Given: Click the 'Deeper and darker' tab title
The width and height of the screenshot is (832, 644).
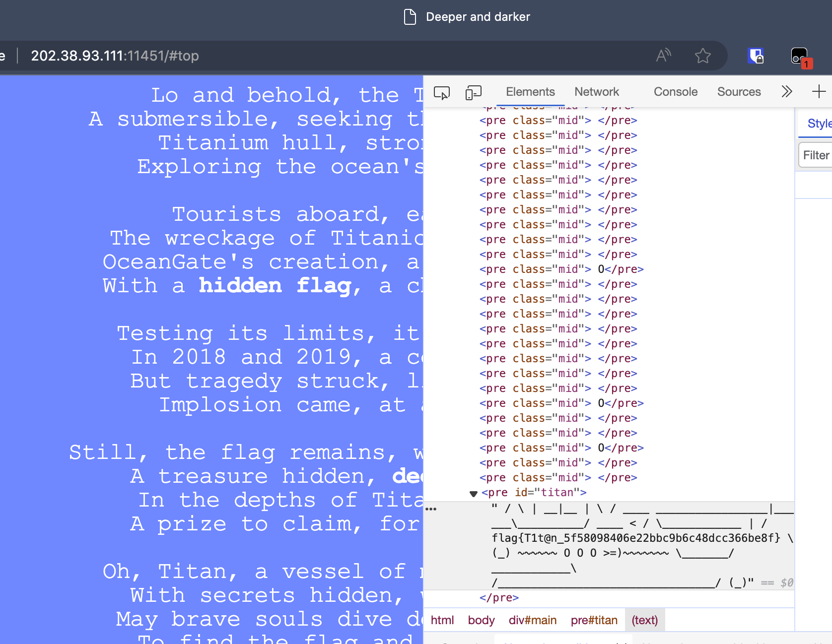Looking at the screenshot, I should 478,17.
